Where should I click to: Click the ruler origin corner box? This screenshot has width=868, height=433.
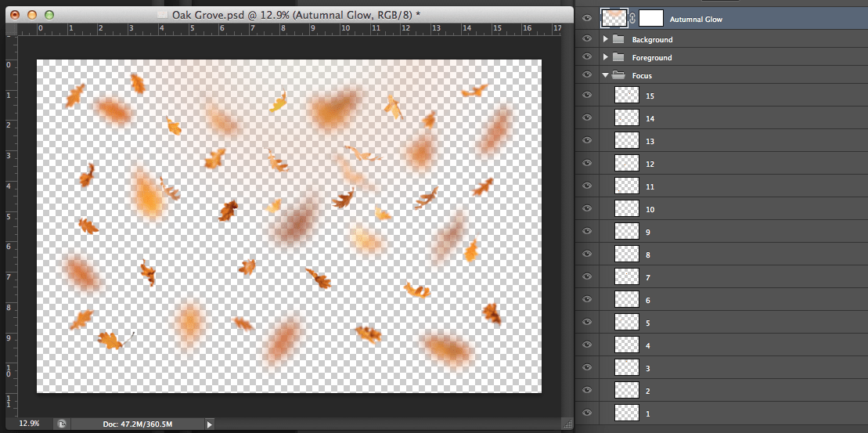tap(11, 29)
